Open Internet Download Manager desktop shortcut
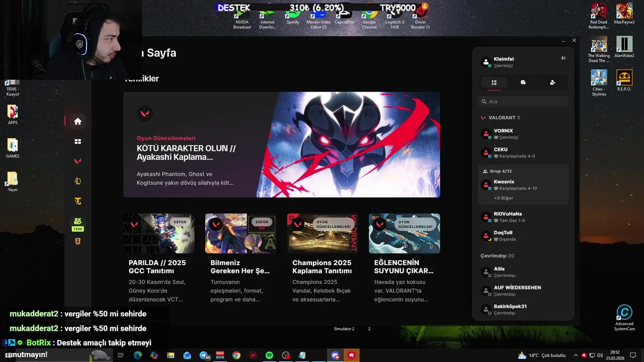Image resolution: width=644 pixels, height=362 pixels. click(x=267, y=19)
